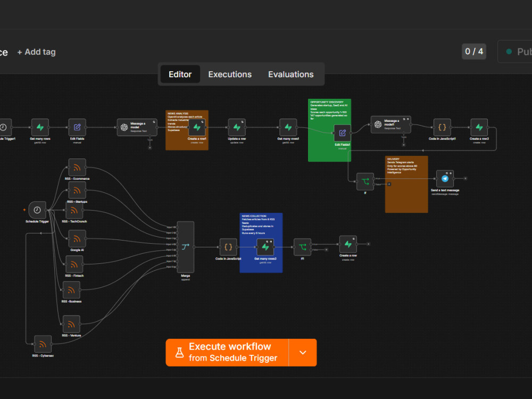The image size is (532, 399).
Task: Select the RSS - Venture node
Action: (x=72, y=324)
